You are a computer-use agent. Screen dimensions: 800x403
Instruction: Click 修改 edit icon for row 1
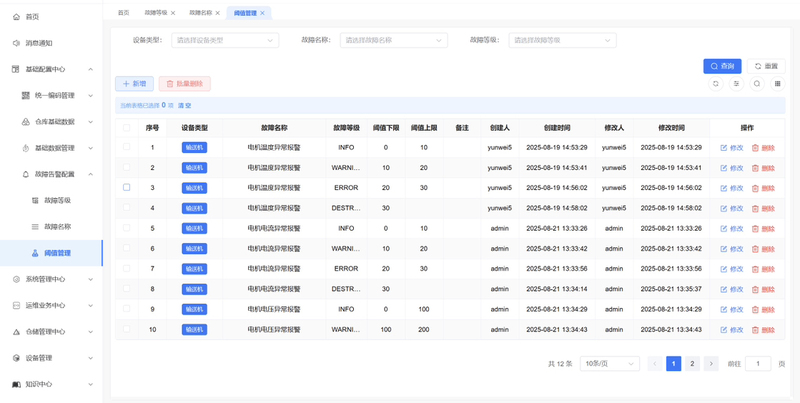point(723,148)
